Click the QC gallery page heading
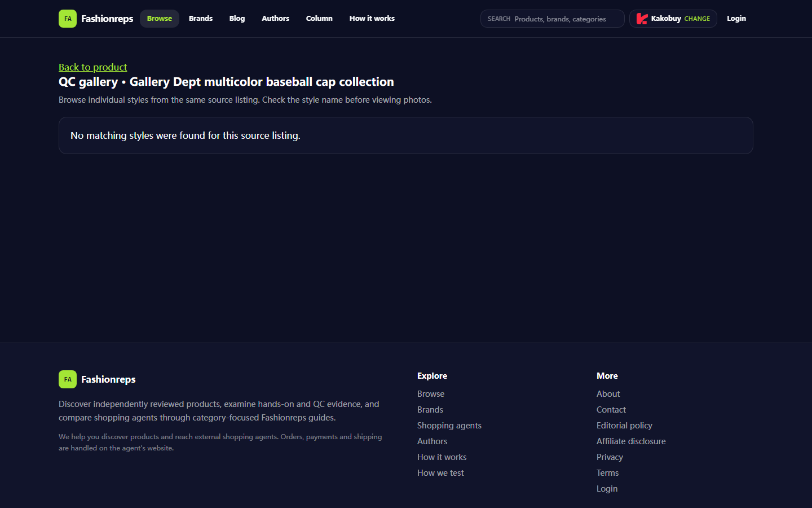 pos(226,82)
